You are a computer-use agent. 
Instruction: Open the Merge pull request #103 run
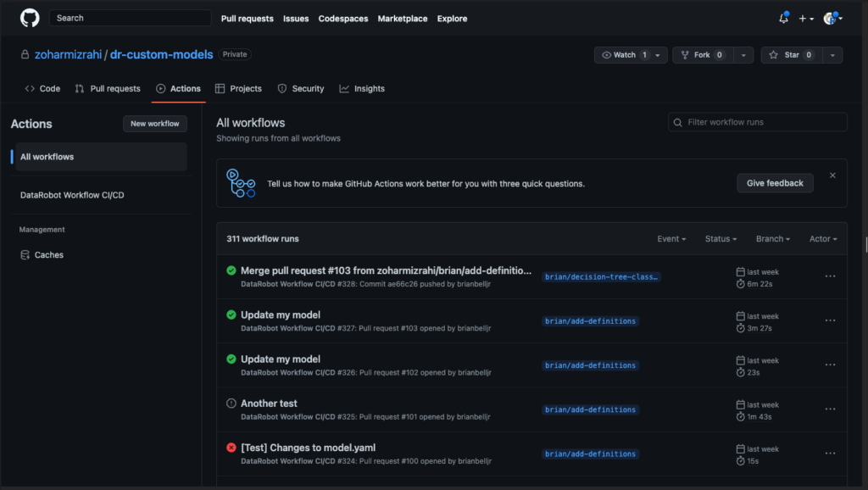point(386,270)
